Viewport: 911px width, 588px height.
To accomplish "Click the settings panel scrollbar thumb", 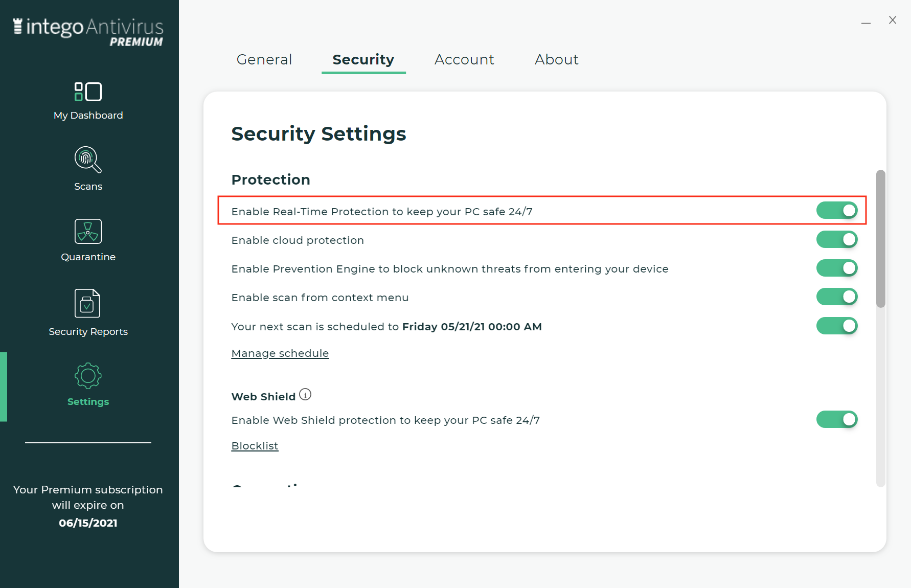I will tap(880, 239).
